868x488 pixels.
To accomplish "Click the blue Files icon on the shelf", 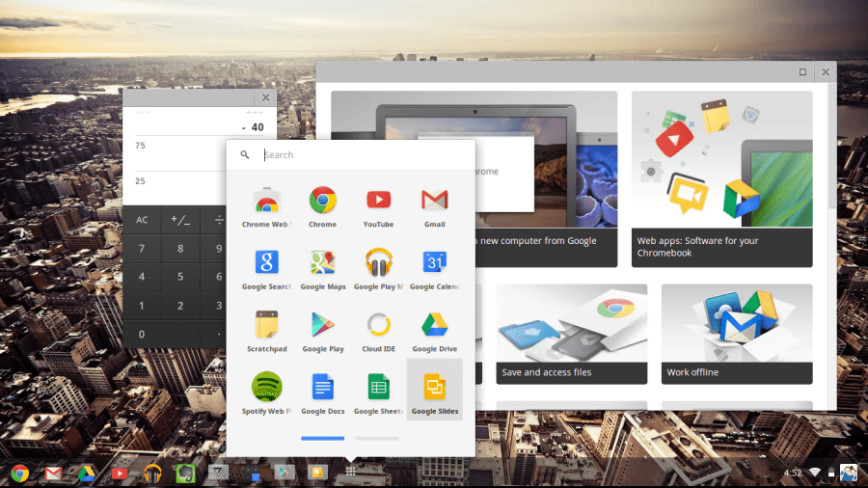I will click(x=252, y=474).
